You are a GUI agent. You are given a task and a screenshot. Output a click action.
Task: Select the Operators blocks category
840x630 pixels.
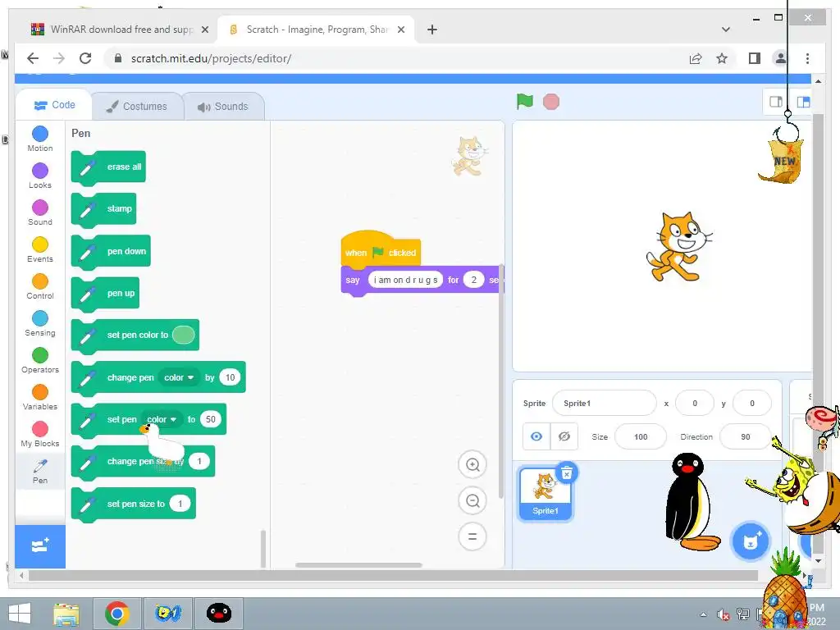[x=40, y=361]
